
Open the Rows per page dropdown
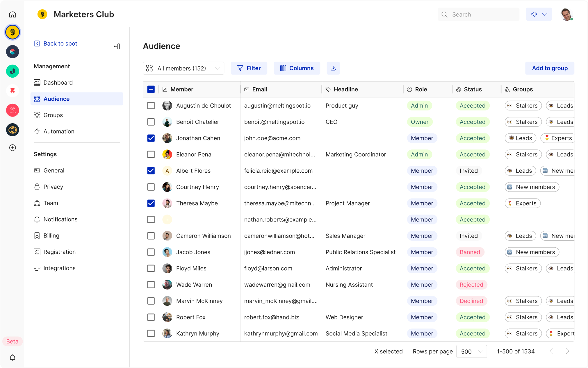click(x=471, y=351)
